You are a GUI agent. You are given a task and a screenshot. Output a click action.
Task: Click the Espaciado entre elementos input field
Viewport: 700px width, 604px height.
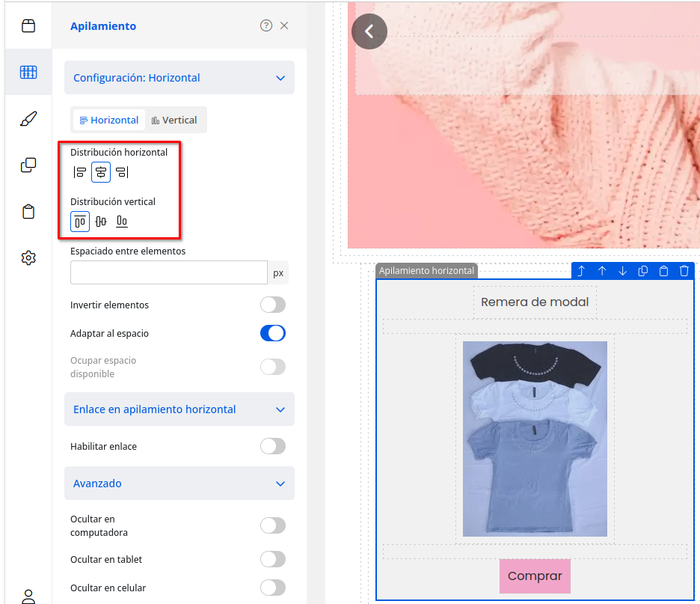tap(168, 273)
